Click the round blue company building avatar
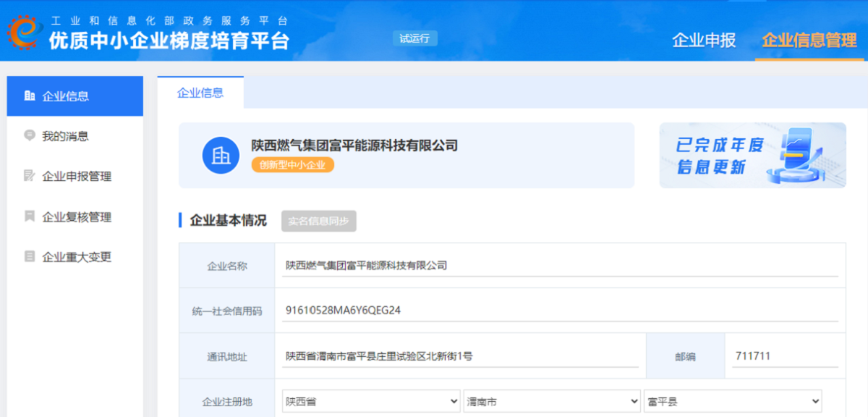This screenshot has width=868, height=417. pos(221,155)
